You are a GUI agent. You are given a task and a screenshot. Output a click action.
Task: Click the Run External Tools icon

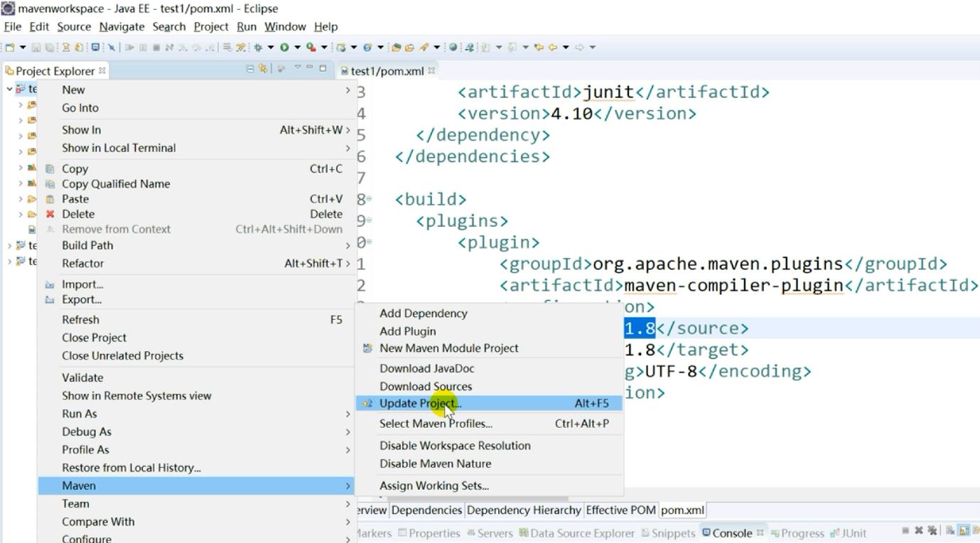coord(311,48)
